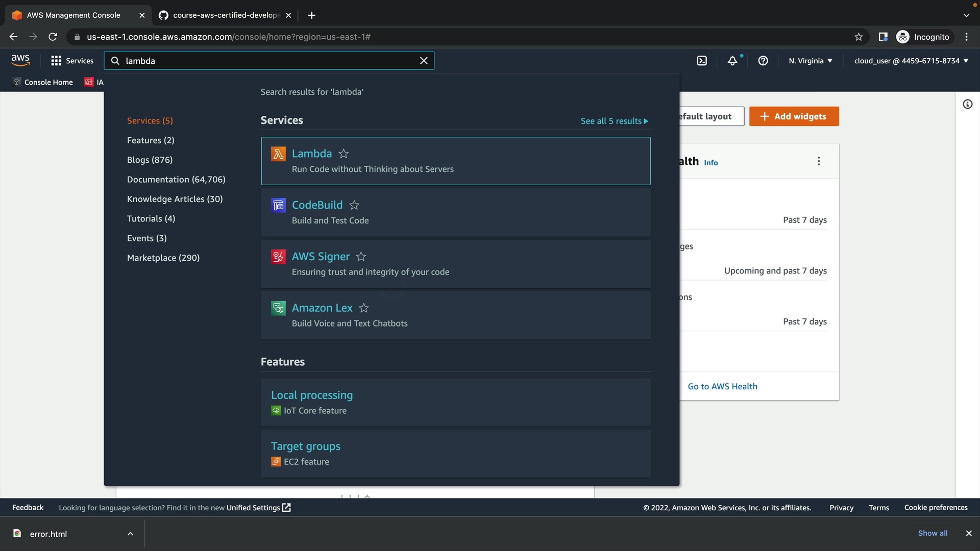
Task: Select the Documentation results category
Action: [176, 180]
